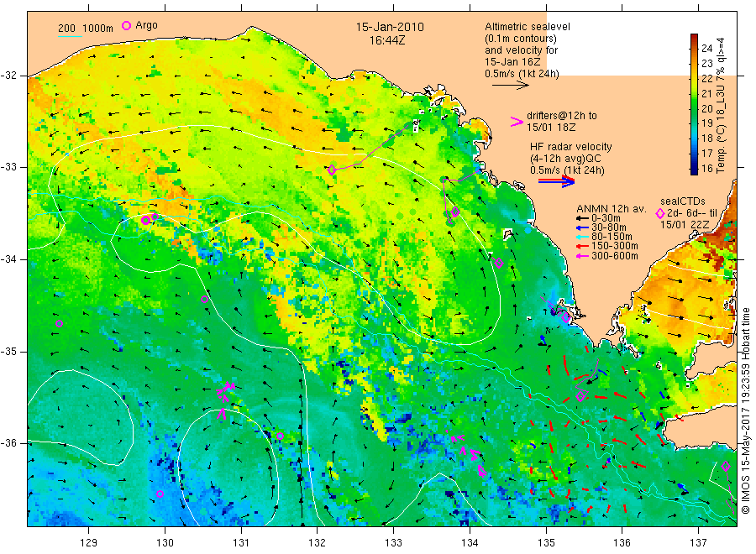
Task: Click the red-blue HF radar velocity arrow
Action: (556, 181)
